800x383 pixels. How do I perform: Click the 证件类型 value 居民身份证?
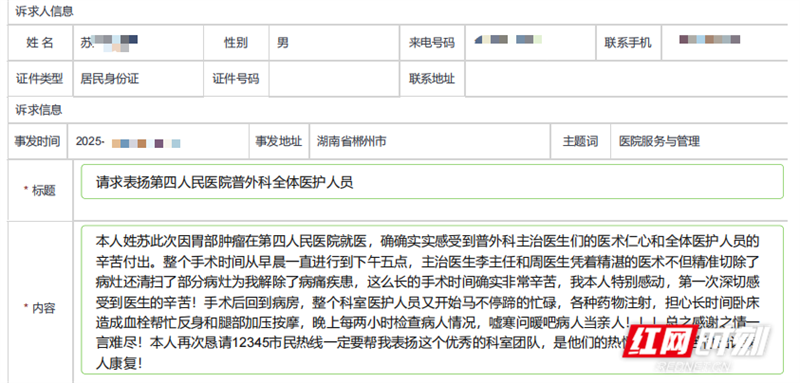tap(109, 79)
